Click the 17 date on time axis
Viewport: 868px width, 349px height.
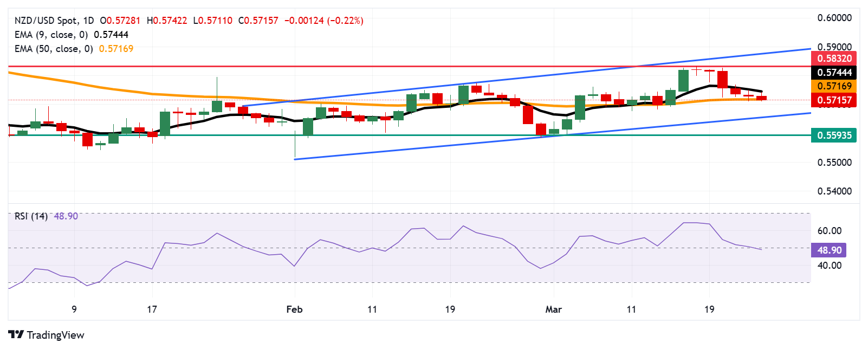click(152, 309)
